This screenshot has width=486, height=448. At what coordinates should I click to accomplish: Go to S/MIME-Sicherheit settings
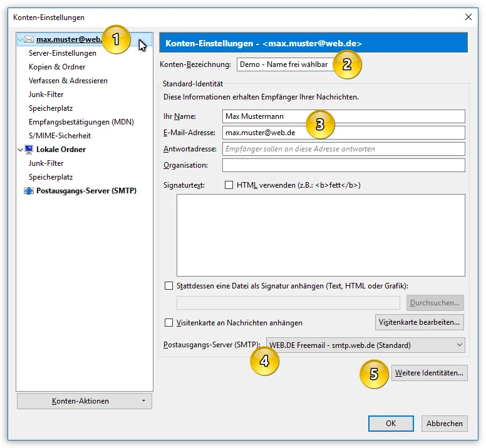(x=59, y=136)
